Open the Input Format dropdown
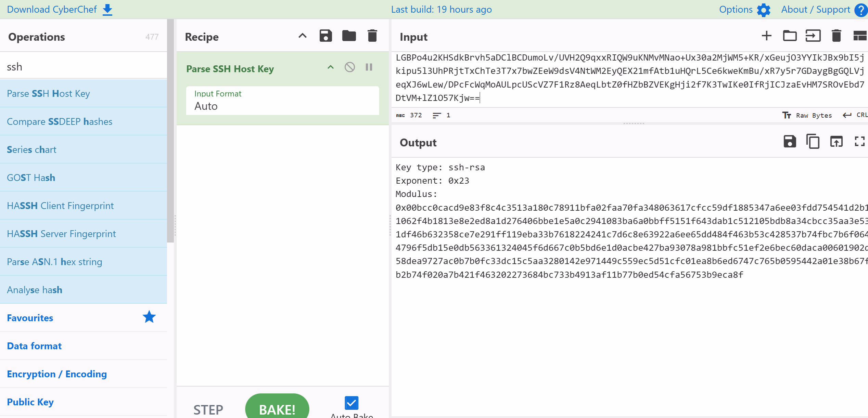868x418 pixels. 283,101
